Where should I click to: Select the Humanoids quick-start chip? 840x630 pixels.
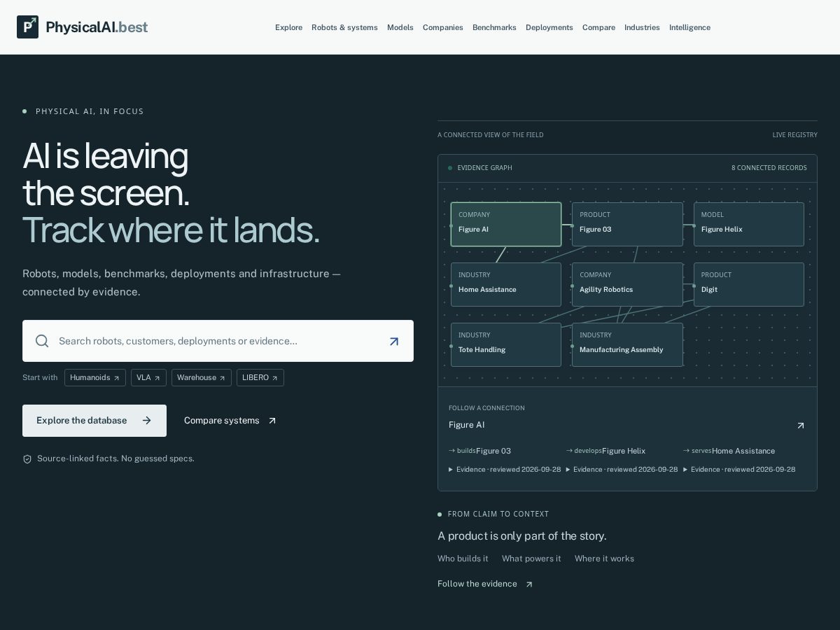[95, 378]
